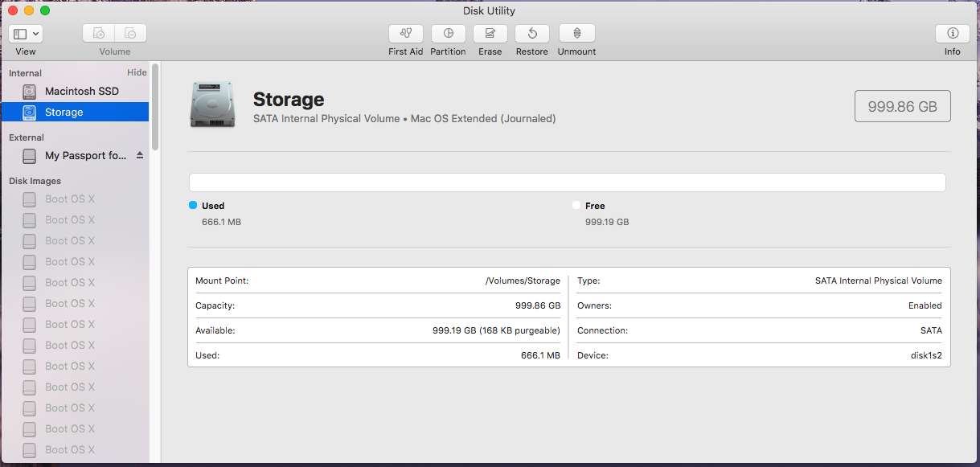The height and width of the screenshot is (467, 980).
Task: Run First Aid on the volume
Action: (x=405, y=34)
